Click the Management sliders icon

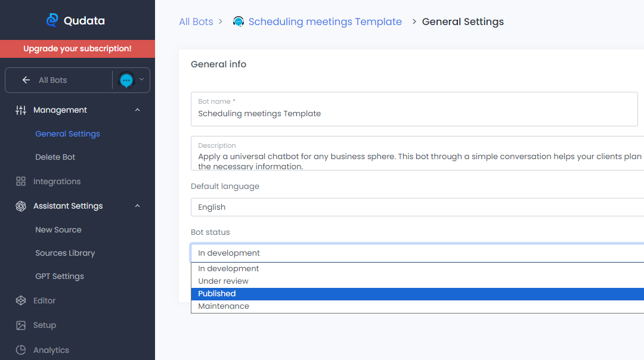(21, 110)
